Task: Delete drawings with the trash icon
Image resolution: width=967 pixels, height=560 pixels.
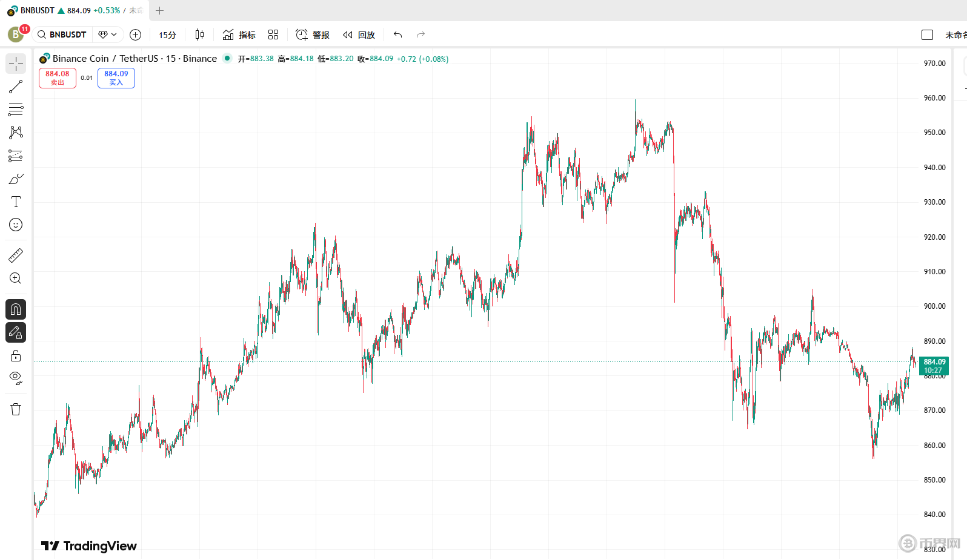Action: pyautogui.click(x=16, y=409)
